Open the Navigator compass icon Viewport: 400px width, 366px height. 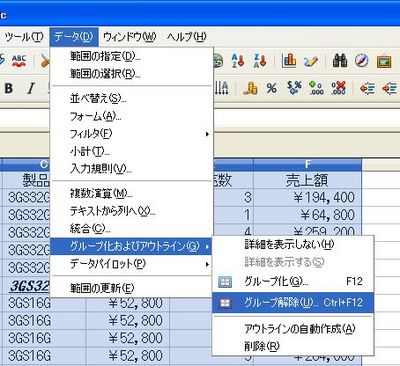point(362,61)
